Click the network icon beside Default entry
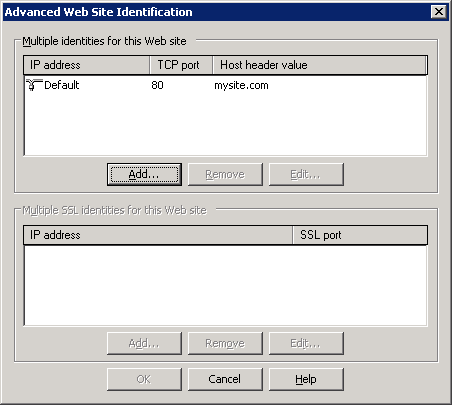The height and width of the screenshot is (405, 452). point(34,85)
